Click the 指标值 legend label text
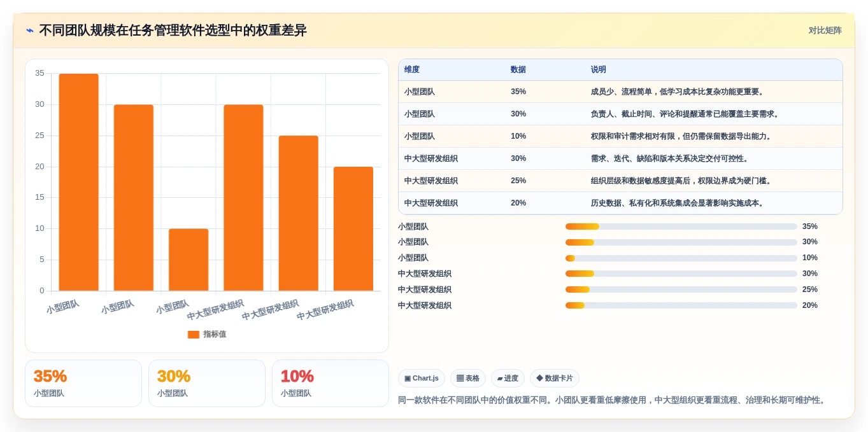This screenshot has width=868, height=432. point(215,335)
